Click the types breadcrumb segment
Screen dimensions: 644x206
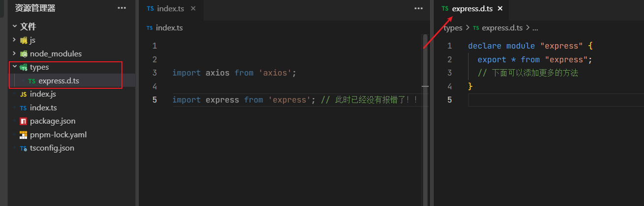click(x=453, y=28)
